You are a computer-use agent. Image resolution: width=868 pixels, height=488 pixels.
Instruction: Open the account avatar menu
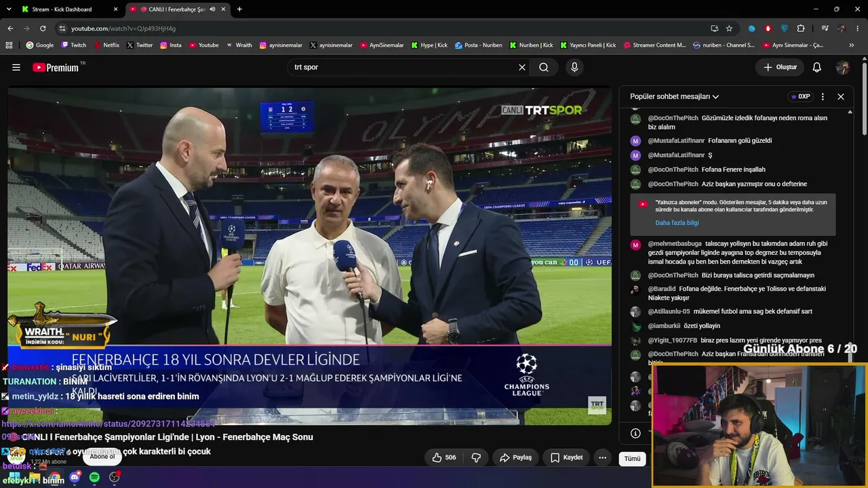tap(843, 67)
